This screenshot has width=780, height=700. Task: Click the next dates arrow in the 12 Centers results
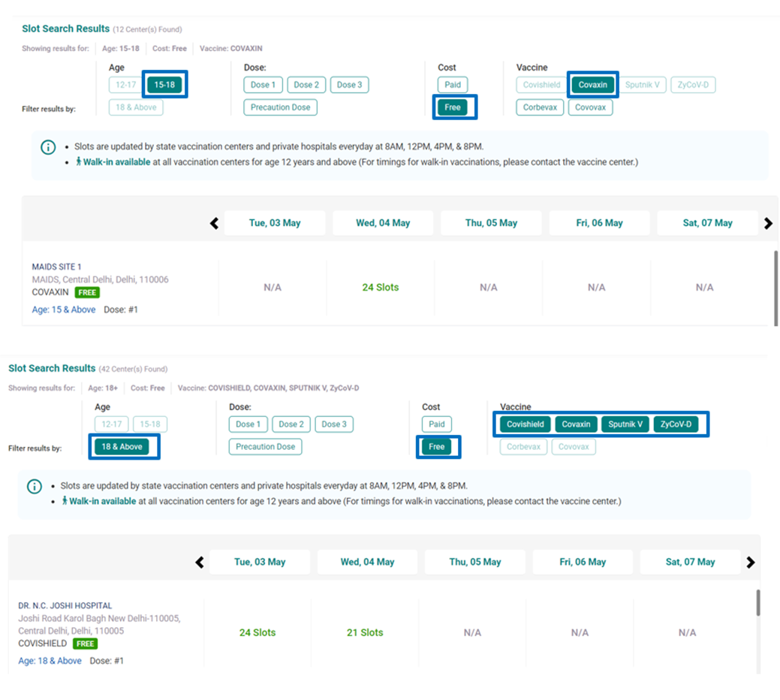767,223
